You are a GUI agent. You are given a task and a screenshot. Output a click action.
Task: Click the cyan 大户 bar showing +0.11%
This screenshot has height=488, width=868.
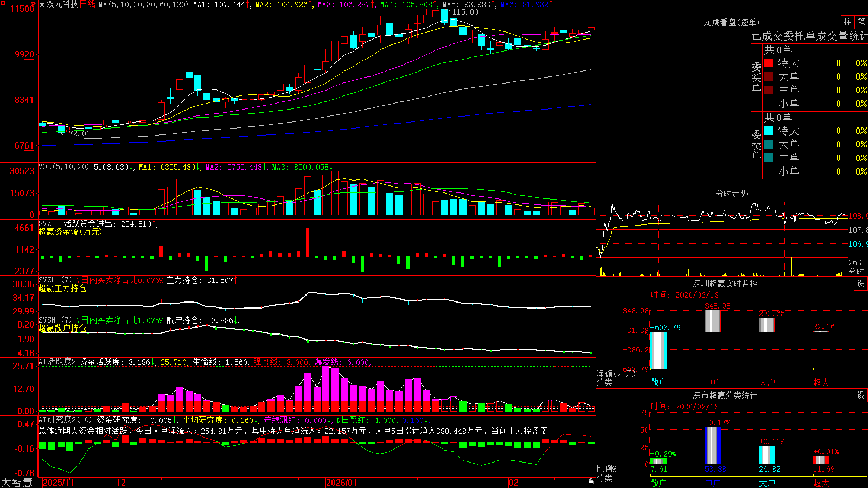pos(767,454)
